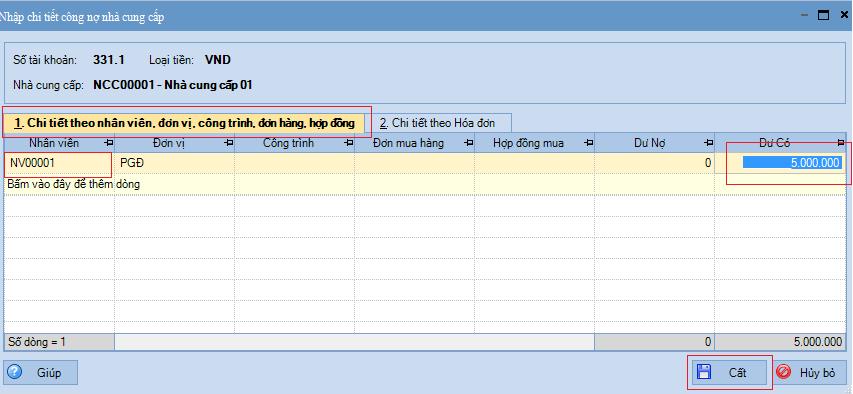This screenshot has height=394, width=853.
Task: Click the blue help question-mark icon
Action: click(x=15, y=372)
